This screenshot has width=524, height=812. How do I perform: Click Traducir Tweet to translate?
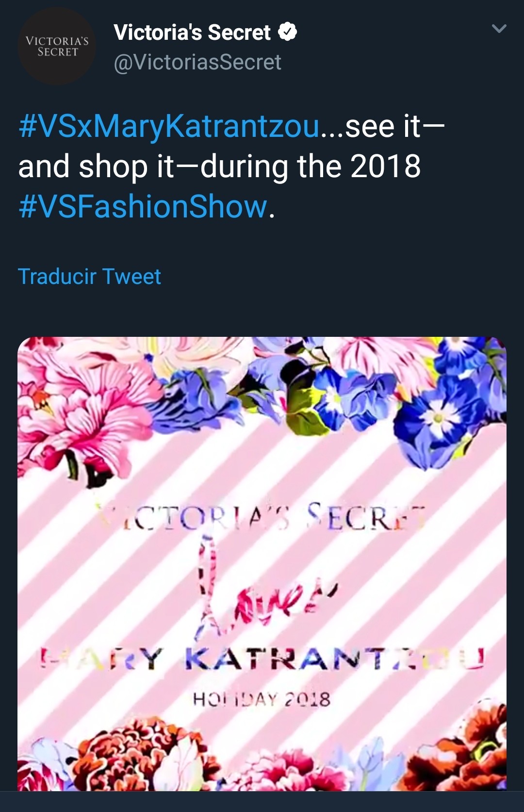tap(89, 276)
